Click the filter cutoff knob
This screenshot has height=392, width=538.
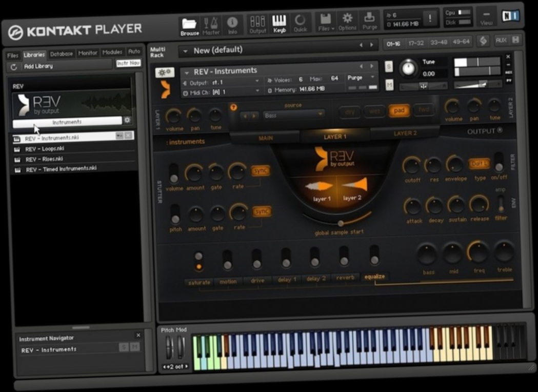(412, 166)
